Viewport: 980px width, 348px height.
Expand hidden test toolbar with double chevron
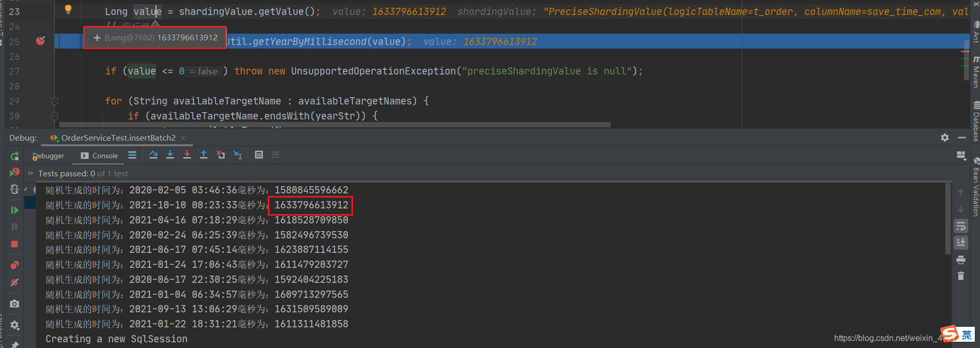point(30,173)
